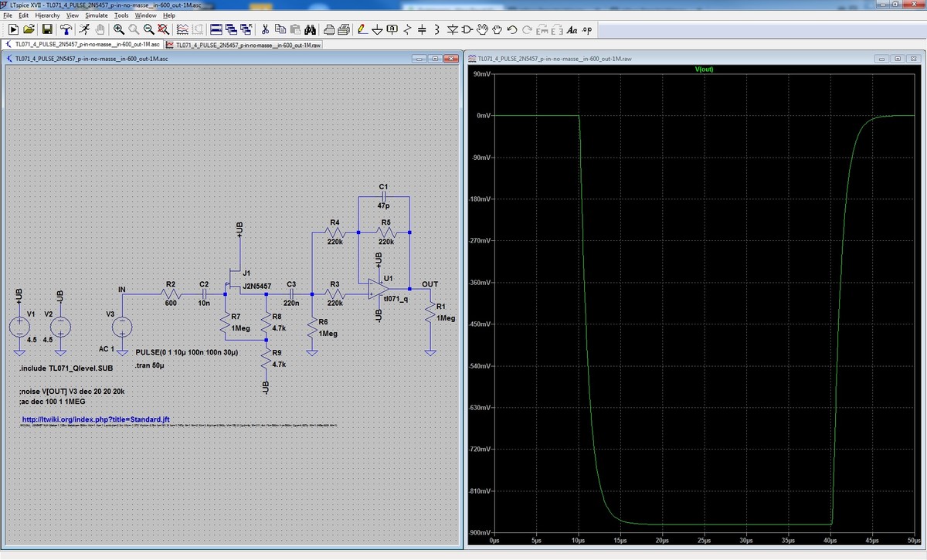Click the Cut scissors icon
Viewport: 927px width, 560px height.
[x=265, y=29]
